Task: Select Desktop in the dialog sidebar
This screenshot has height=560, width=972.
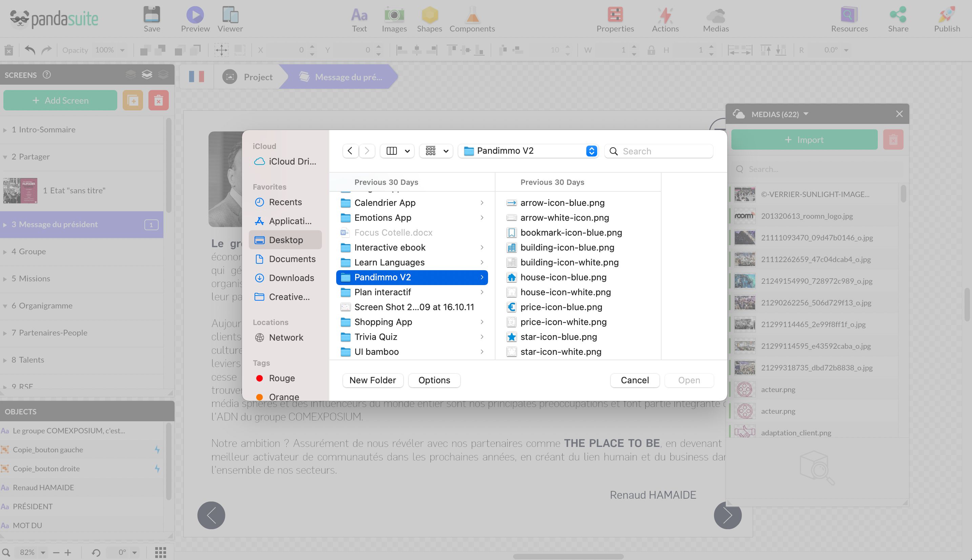Action: (x=286, y=240)
